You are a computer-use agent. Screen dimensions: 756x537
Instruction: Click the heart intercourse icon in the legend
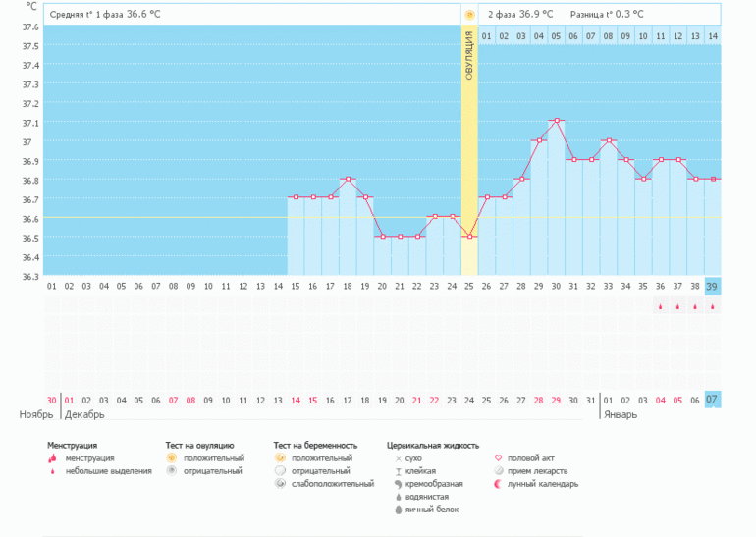coord(499,458)
